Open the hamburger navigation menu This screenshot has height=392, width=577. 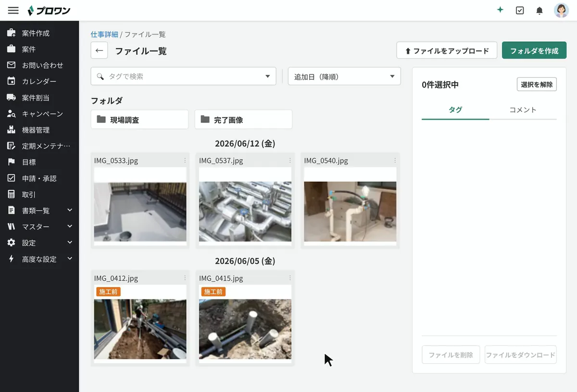coord(13,10)
